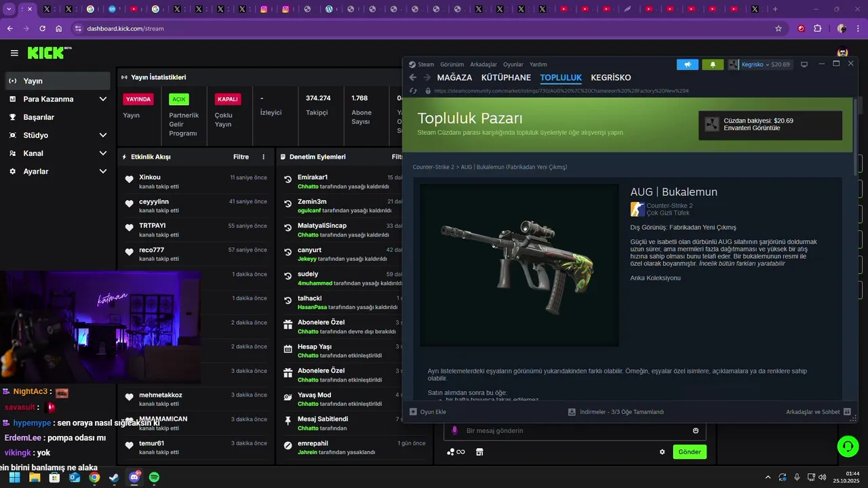Viewport: 868px width, 488px height.
Task: Click snail icon beside Yavaş Mod
Action: [288, 397]
